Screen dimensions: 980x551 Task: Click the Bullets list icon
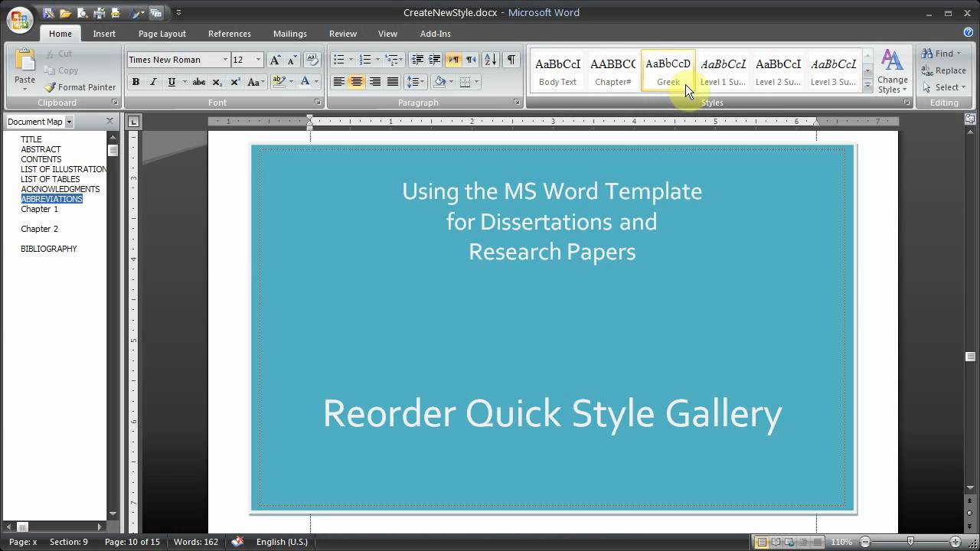click(338, 60)
